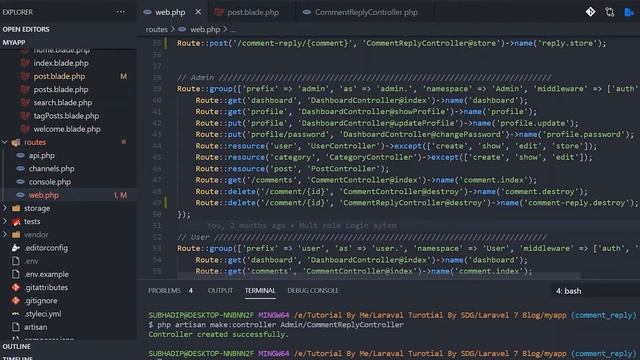Click the 'profile.password' route line
Viewport: 640px width, 360px height.
(x=415, y=134)
